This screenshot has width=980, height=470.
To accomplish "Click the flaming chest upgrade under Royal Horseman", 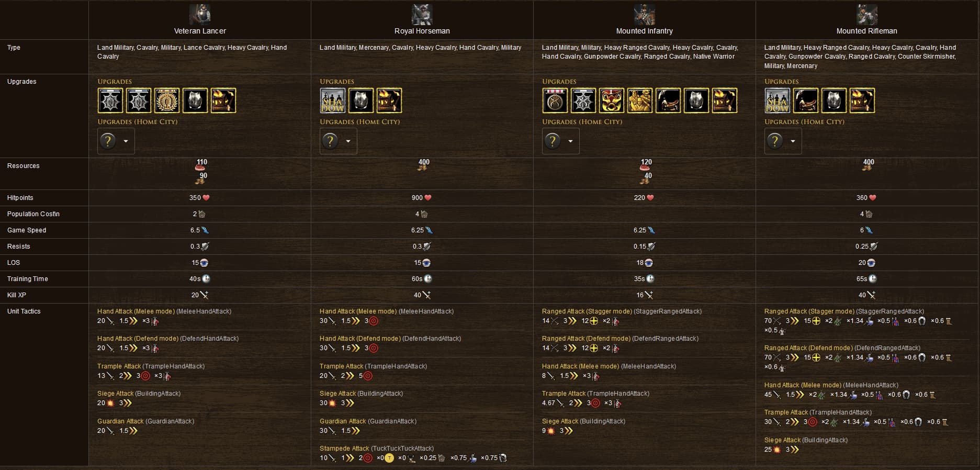I will [389, 100].
